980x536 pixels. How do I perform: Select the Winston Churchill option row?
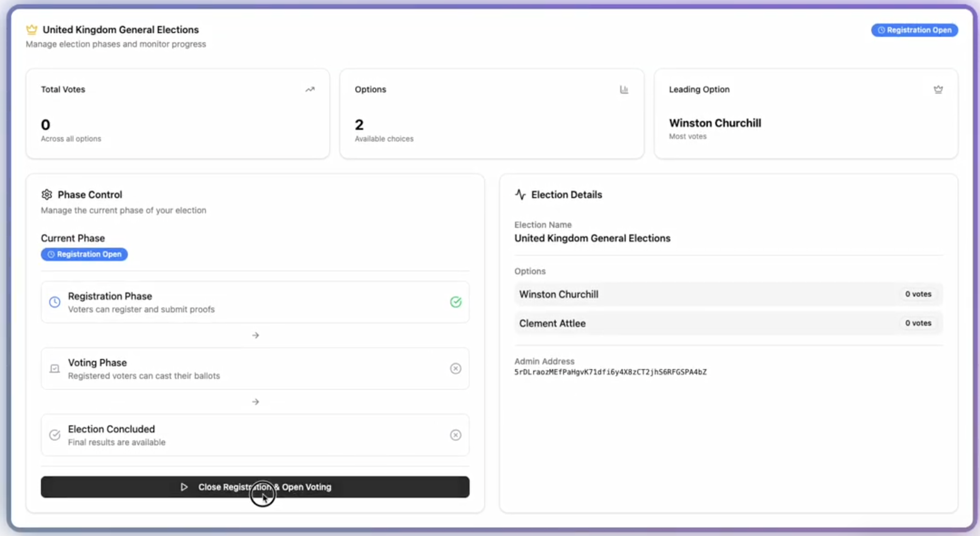click(x=728, y=294)
